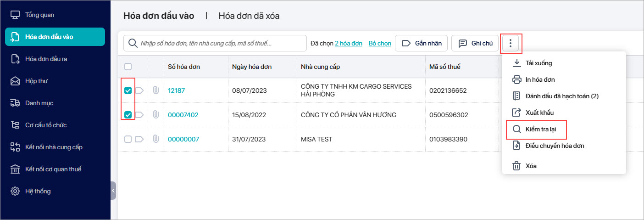Uncheck the checkbox for invoice 00007402

128,115
